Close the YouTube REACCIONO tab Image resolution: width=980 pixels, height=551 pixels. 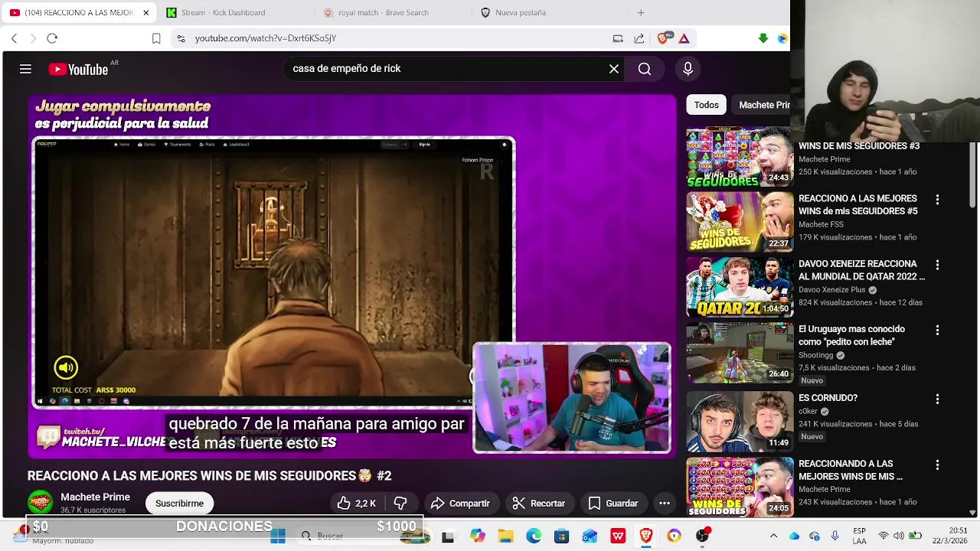click(145, 12)
